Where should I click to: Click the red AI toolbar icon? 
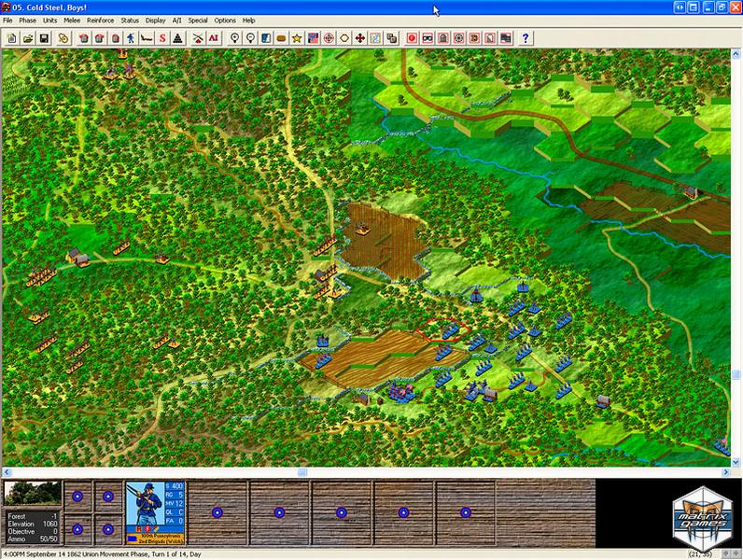pyautogui.click(x=214, y=38)
